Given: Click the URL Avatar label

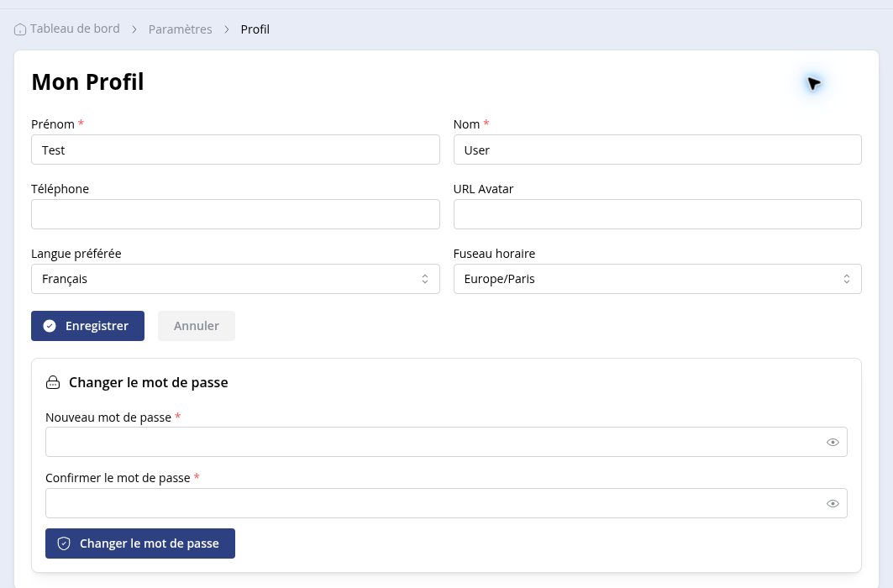Looking at the screenshot, I should tap(483, 188).
